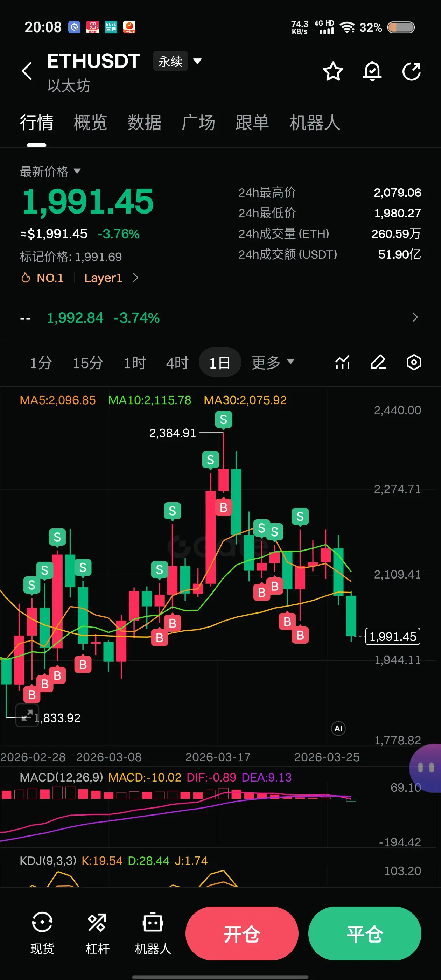Expand chart to fullscreen icon

[x=27, y=715]
